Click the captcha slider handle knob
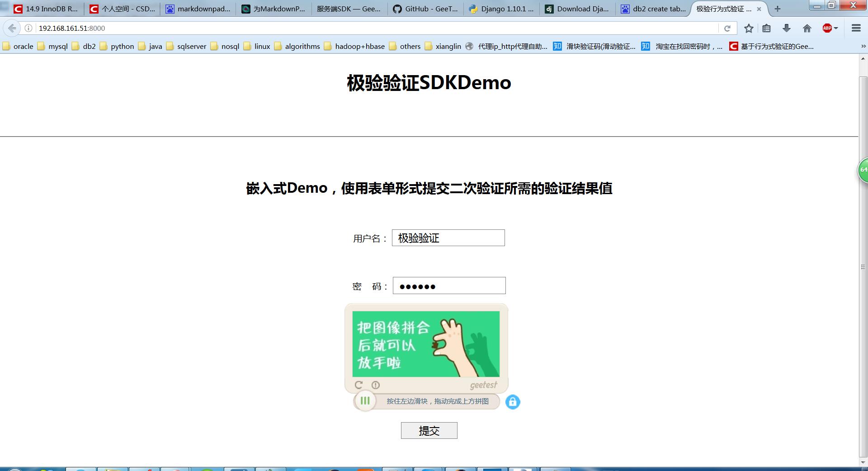 coord(365,401)
